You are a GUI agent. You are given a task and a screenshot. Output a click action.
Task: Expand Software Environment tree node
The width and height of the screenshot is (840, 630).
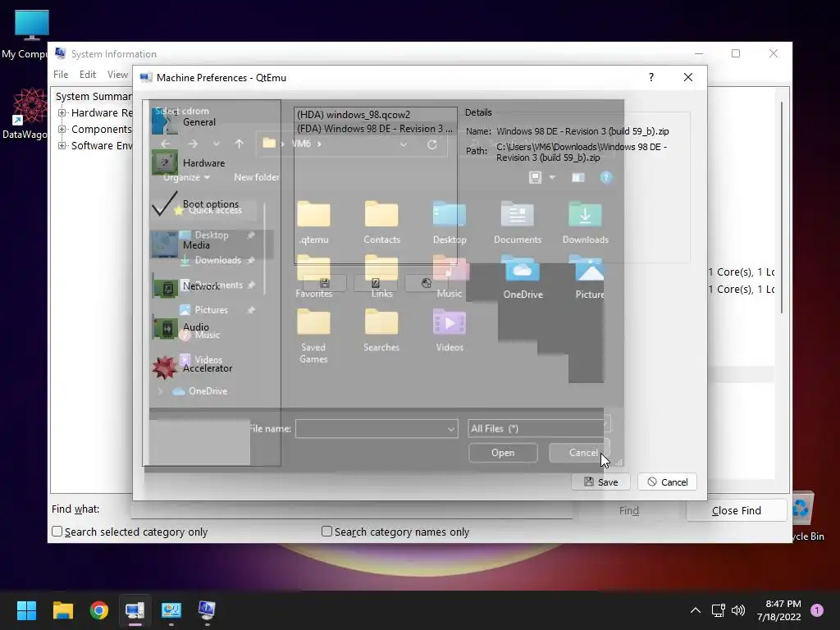(62, 146)
